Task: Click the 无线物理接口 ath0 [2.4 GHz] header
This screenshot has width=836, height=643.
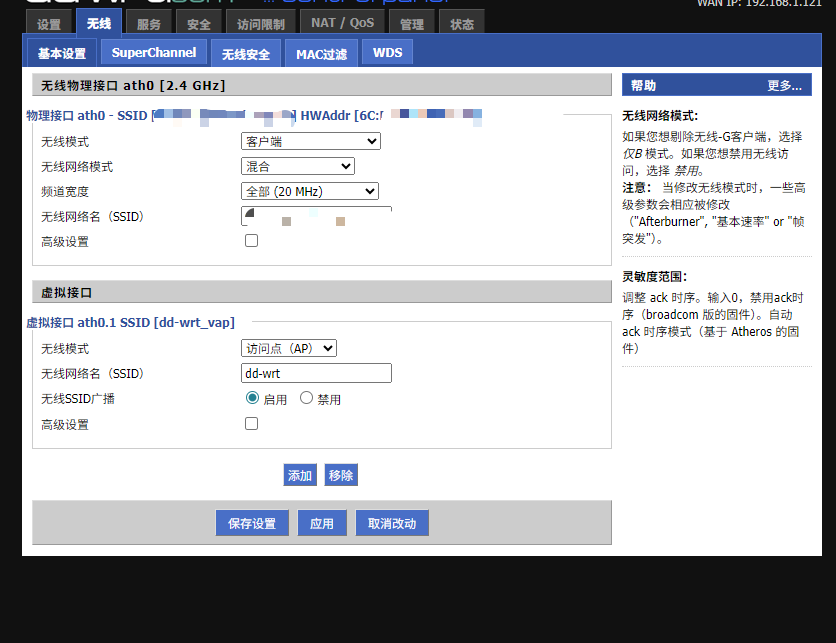Action: (x=321, y=85)
